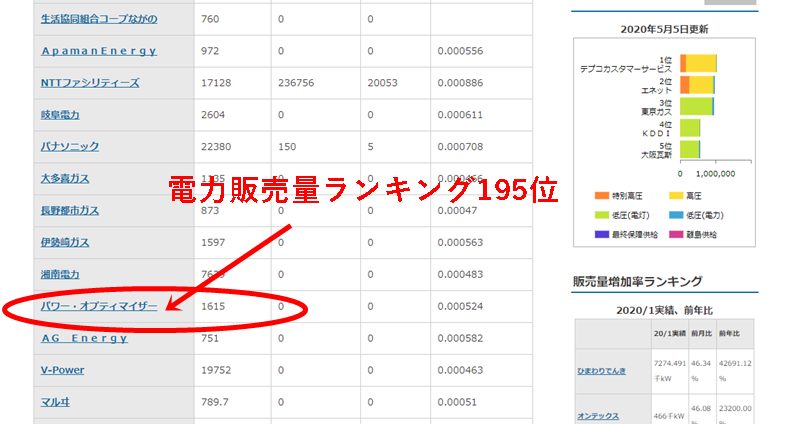The image size is (800, 424).
Task: Select the value 42691.12 %
Action: 735,371
